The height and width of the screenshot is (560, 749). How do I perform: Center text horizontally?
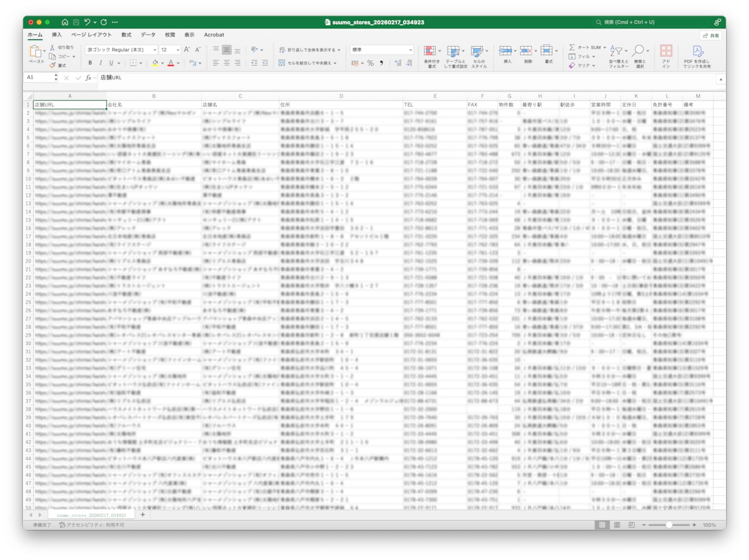pos(227,63)
